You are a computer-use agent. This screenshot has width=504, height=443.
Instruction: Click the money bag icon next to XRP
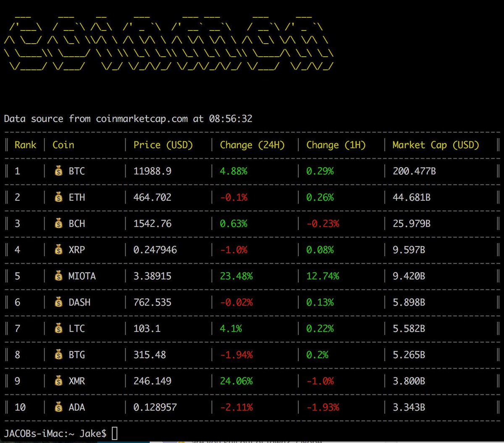(x=59, y=250)
